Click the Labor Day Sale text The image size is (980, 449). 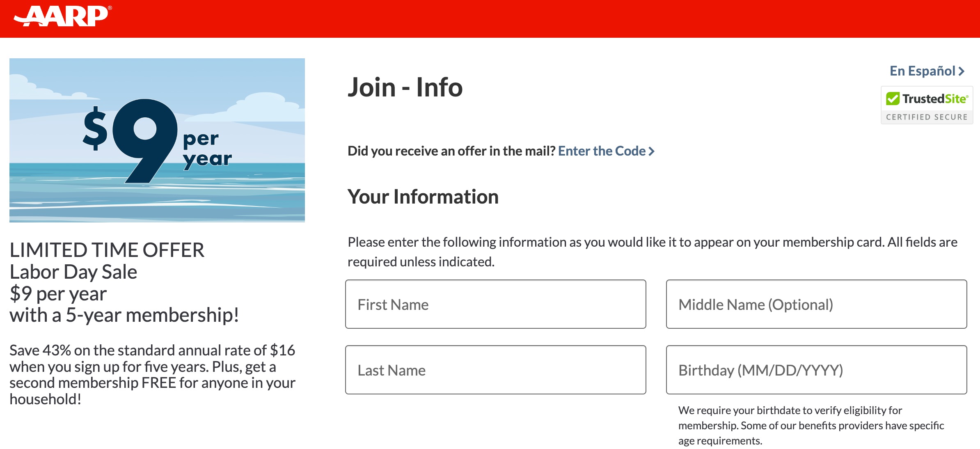tap(74, 271)
